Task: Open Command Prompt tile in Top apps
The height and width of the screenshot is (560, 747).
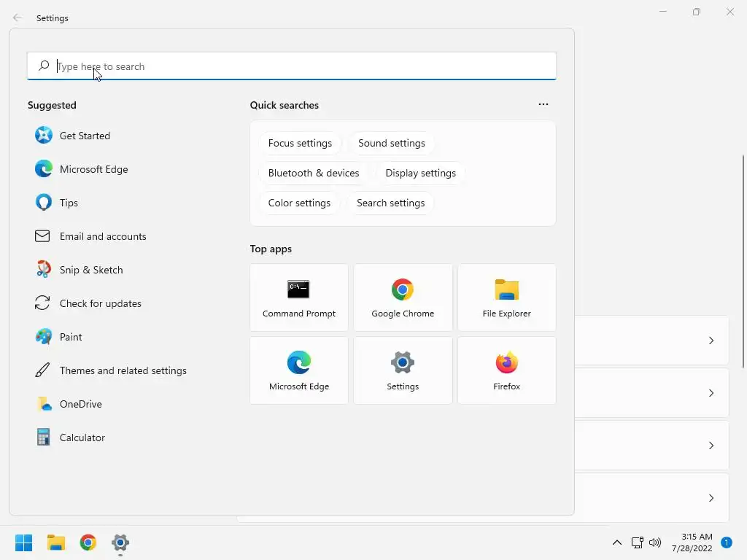Action: pos(298,297)
